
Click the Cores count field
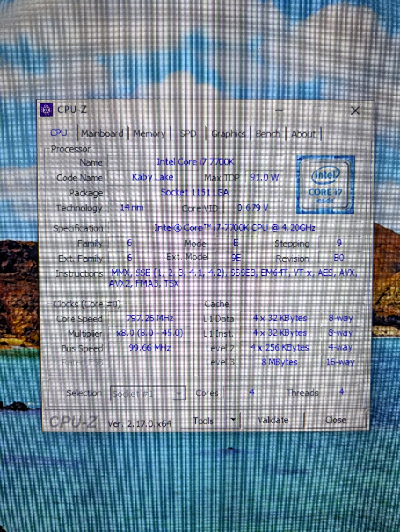252,392
